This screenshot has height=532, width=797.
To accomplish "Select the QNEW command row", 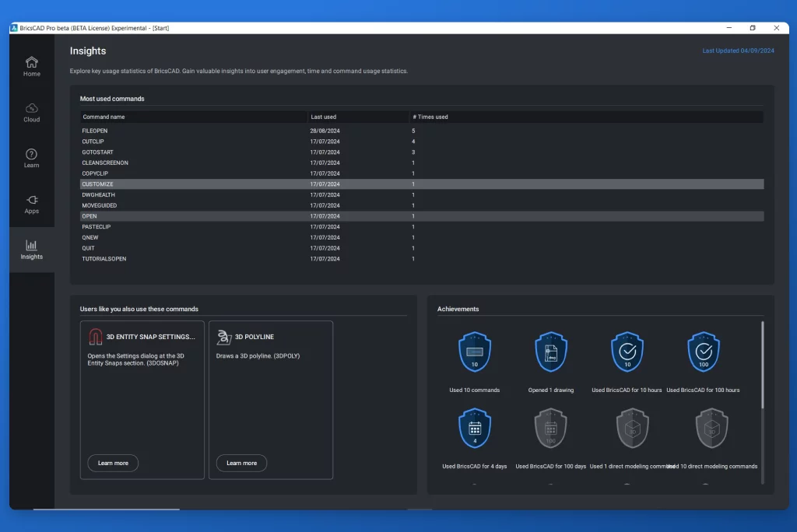I will click(422, 237).
